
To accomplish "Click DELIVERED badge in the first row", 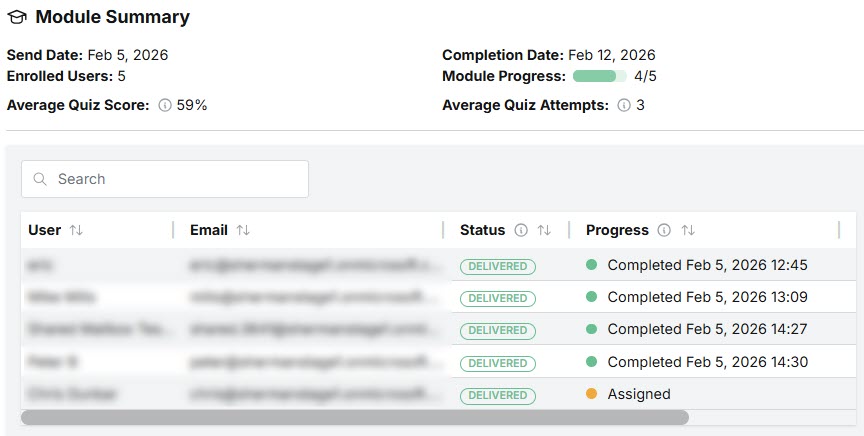I will pyautogui.click(x=498, y=266).
